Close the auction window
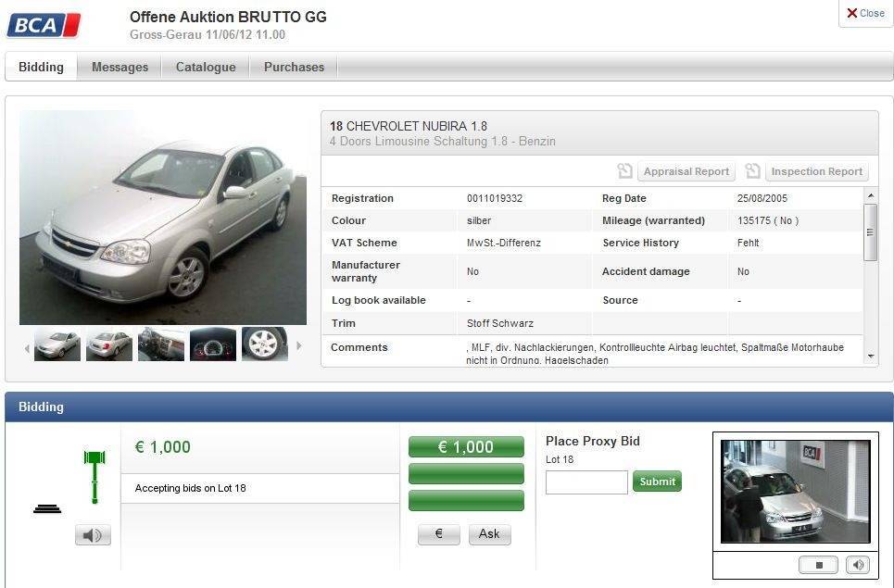 click(865, 13)
